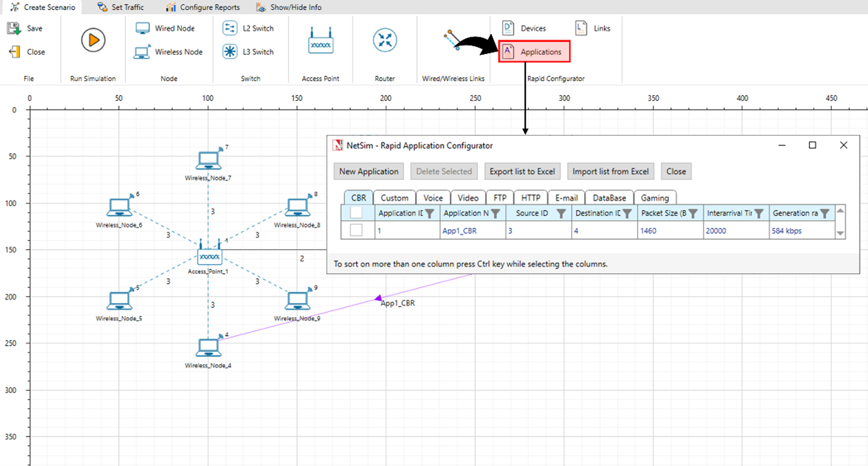Open the DataBase application tab
This screenshot has height=466, width=868.
tap(609, 198)
